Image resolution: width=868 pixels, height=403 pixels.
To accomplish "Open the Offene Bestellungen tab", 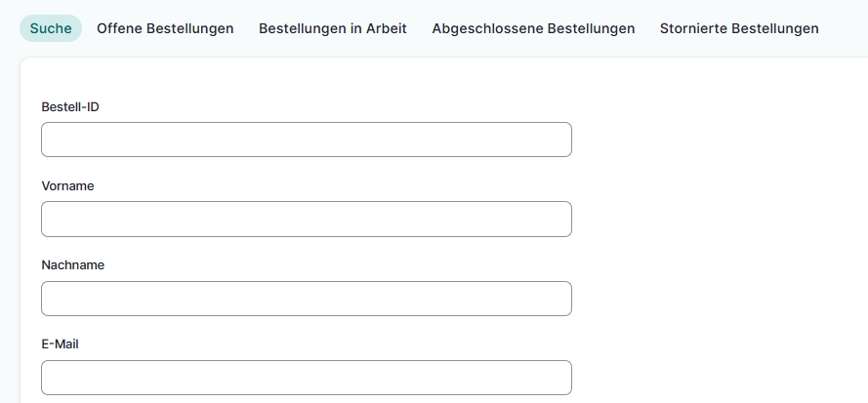I will [x=165, y=28].
